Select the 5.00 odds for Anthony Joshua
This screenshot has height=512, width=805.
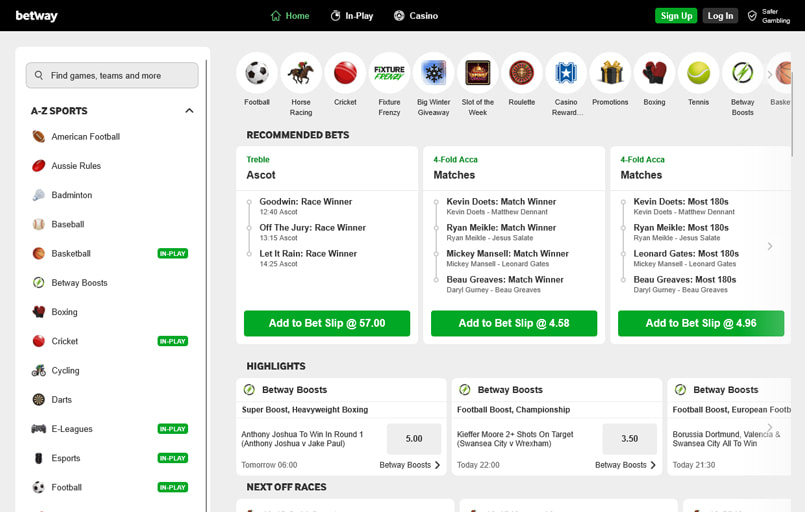coord(414,439)
